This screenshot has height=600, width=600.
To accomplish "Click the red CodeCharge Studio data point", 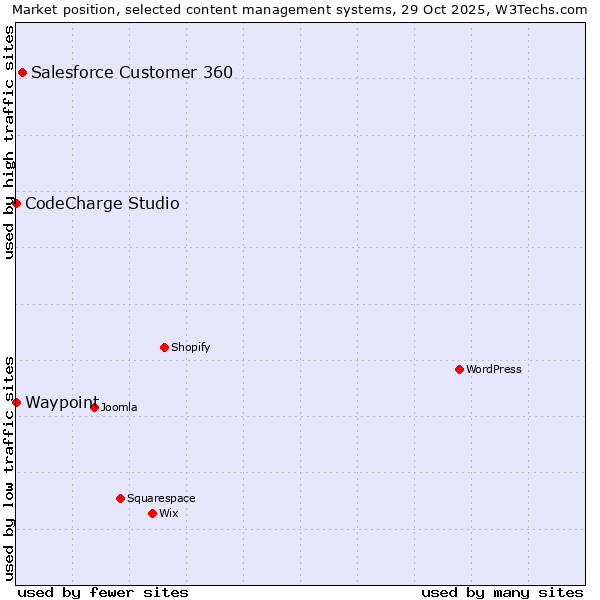I will pos(16,203).
